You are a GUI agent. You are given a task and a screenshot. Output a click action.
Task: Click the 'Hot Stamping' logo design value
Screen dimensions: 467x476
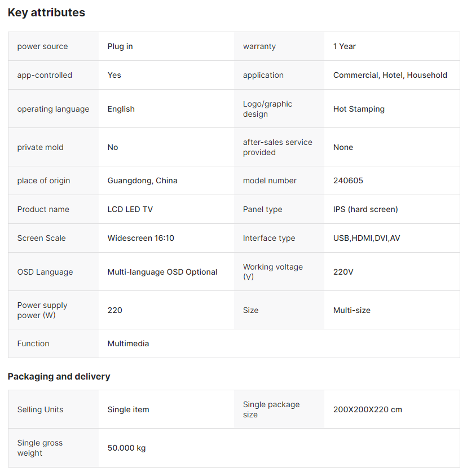coord(359,109)
